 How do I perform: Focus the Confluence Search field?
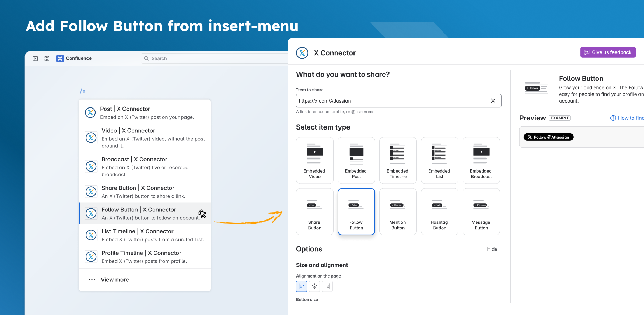214,58
